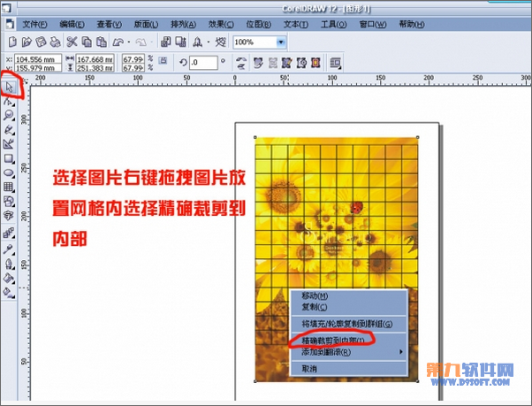Screen dimensions: 532x406
Task: Select the Interactive Blend tool
Action: 9,234
